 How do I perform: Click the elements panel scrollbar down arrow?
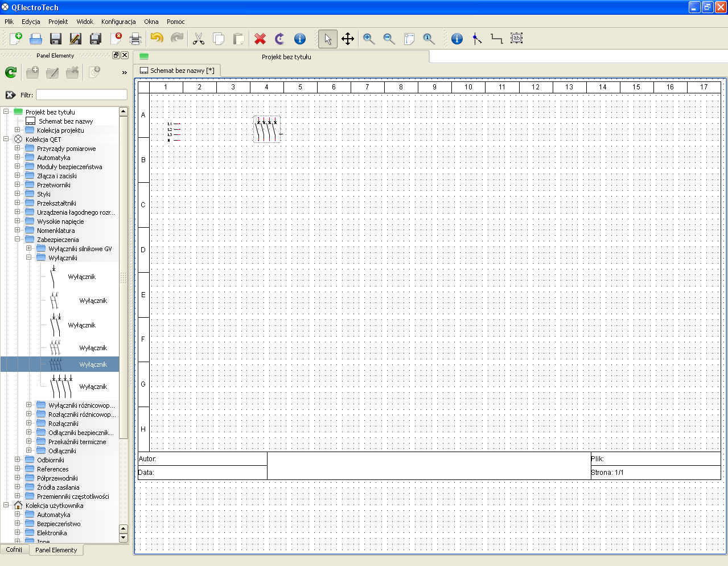[124, 538]
